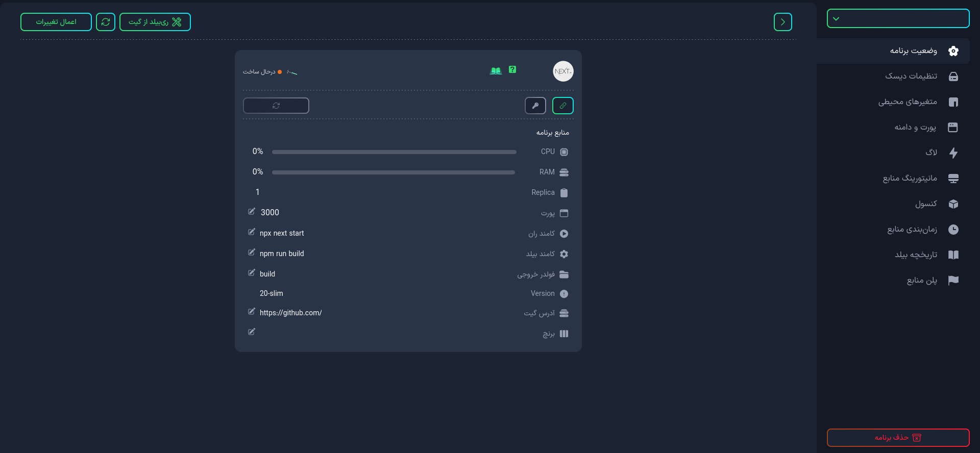This screenshot has height=453, width=980.
Task: Click the cube console icon
Action: click(953, 204)
